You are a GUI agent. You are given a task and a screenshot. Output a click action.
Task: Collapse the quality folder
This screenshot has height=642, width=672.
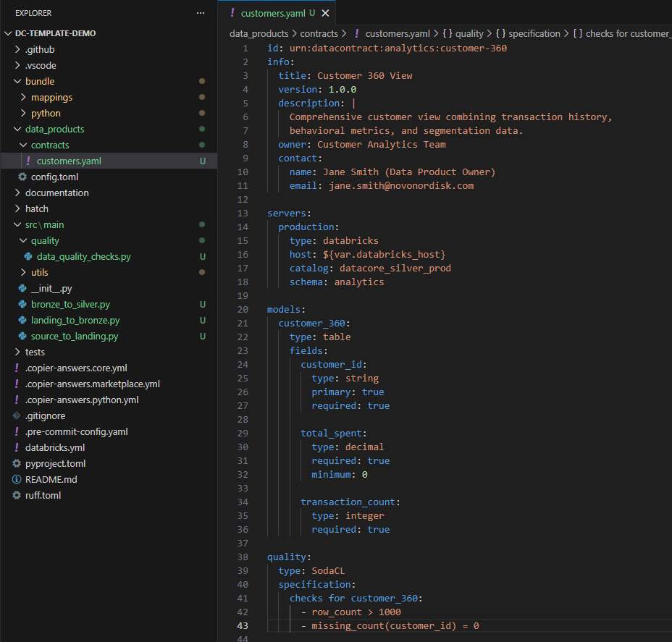[23, 240]
